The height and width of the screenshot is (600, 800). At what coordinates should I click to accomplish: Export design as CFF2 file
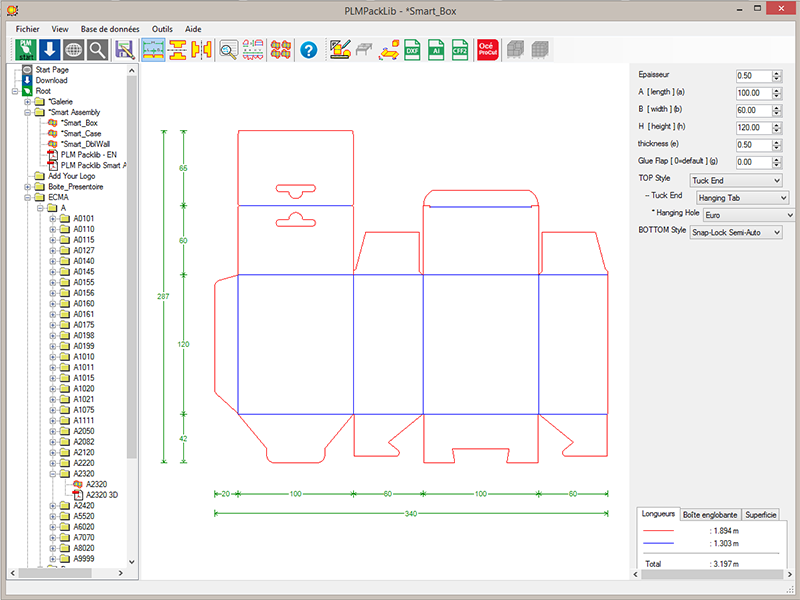pos(460,50)
